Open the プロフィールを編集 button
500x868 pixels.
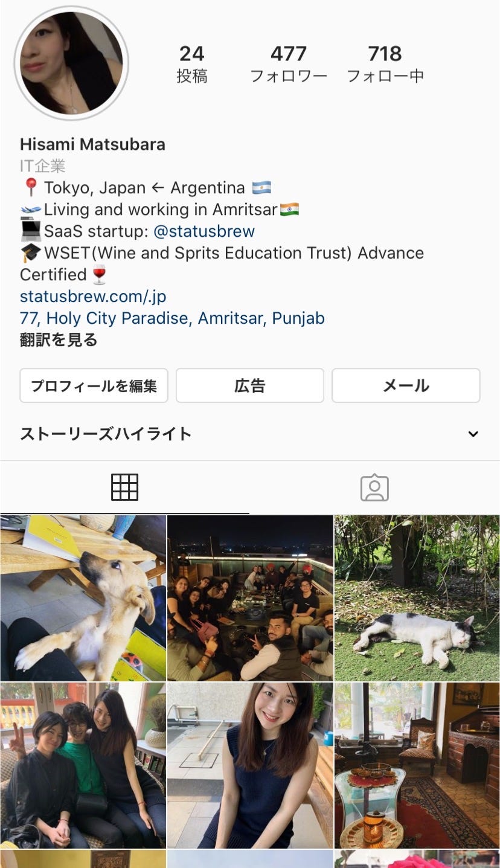(x=94, y=385)
